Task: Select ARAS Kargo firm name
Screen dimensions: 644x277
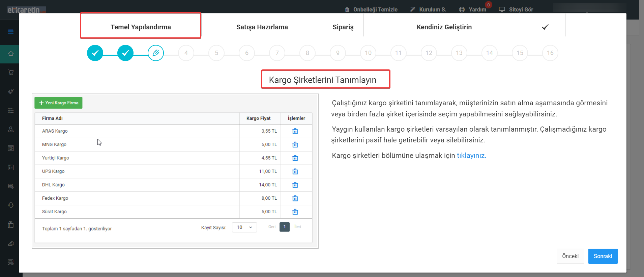Action: (x=55, y=131)
